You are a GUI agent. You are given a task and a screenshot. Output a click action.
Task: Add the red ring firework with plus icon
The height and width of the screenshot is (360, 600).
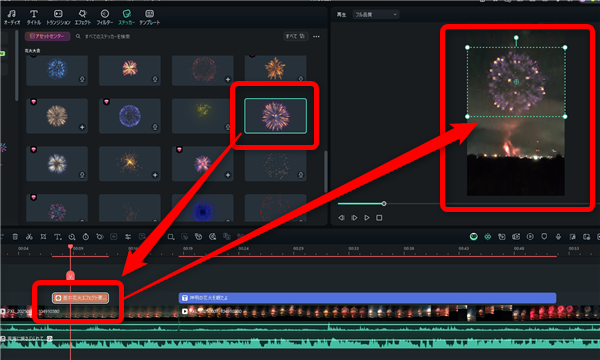pyautogui.click(x=228, y=80)
